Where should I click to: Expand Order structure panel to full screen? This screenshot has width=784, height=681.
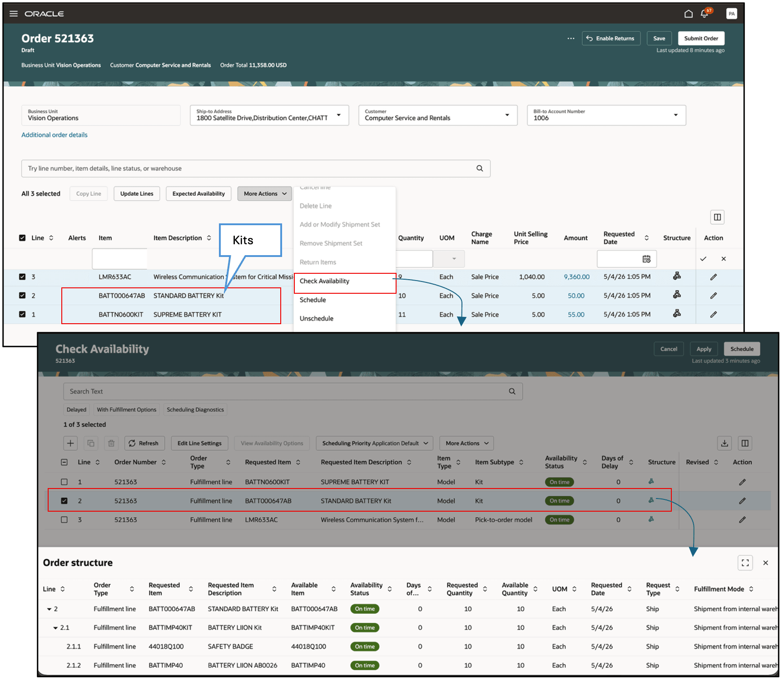745,563
